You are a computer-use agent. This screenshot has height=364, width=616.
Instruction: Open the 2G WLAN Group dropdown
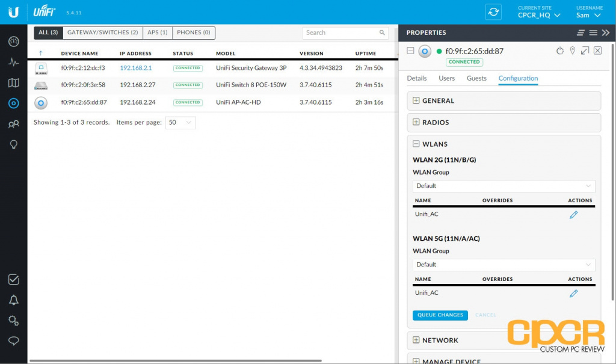[504, 186]
